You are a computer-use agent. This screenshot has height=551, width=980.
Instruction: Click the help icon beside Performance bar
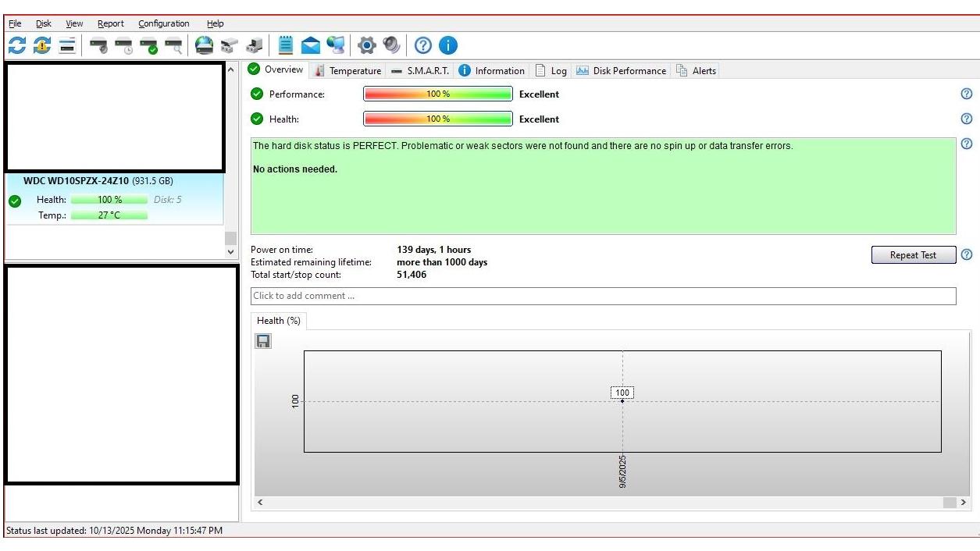[x=967, y=94]
